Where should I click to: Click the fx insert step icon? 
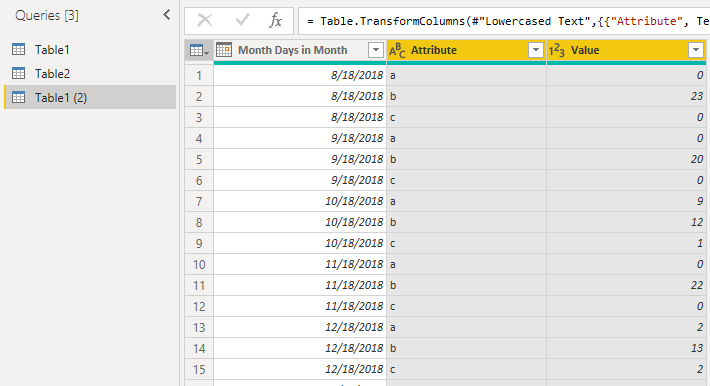(275, 20)
